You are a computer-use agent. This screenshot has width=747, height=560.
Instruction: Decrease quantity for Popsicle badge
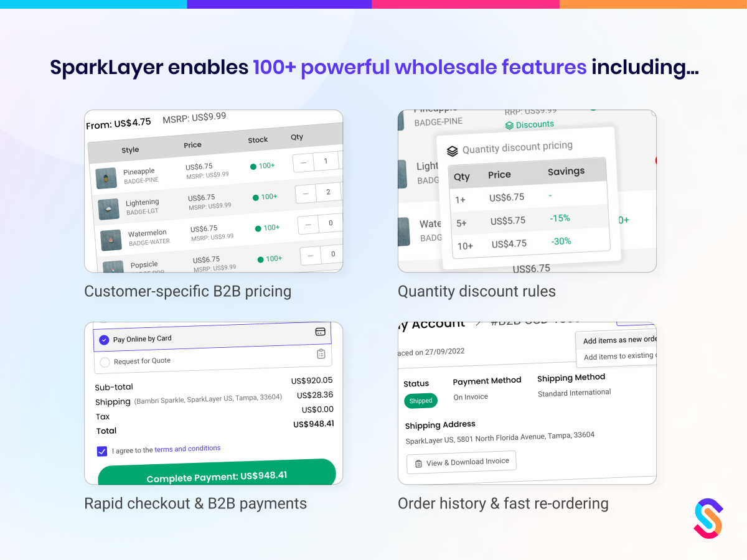coord(311,254)
